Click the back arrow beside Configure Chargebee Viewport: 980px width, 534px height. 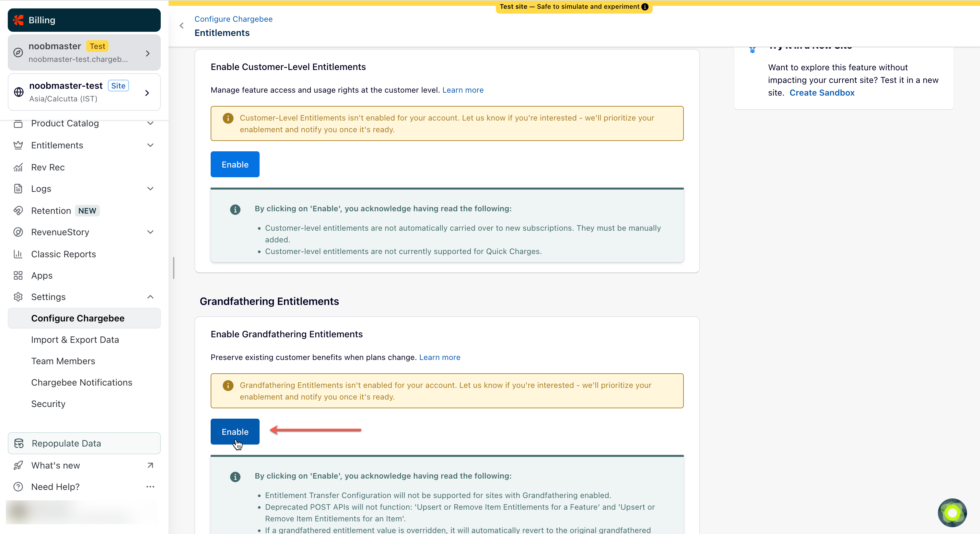pos(181,26)
